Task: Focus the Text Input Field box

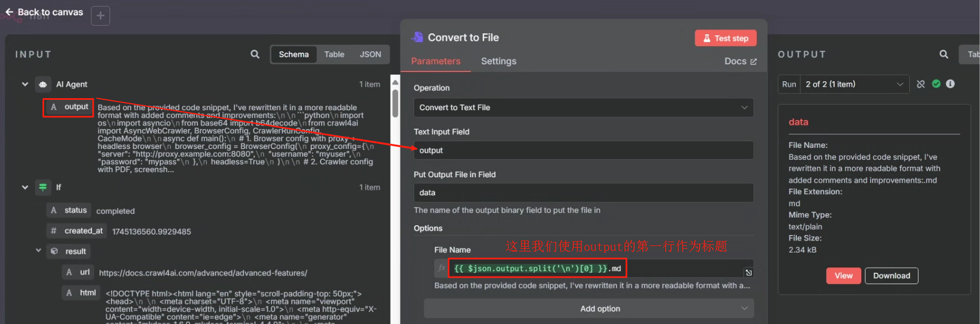Action: tap(583, 150)
